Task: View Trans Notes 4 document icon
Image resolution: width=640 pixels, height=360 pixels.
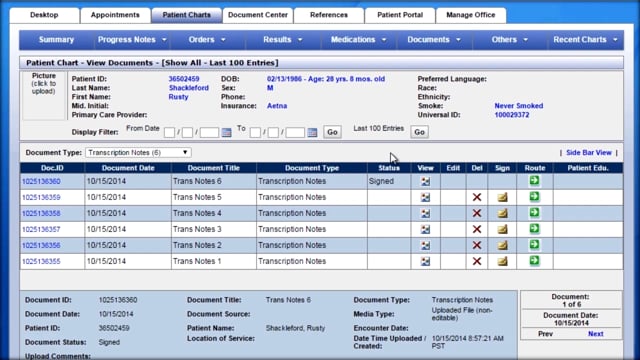Action: (x=425, y=213)
